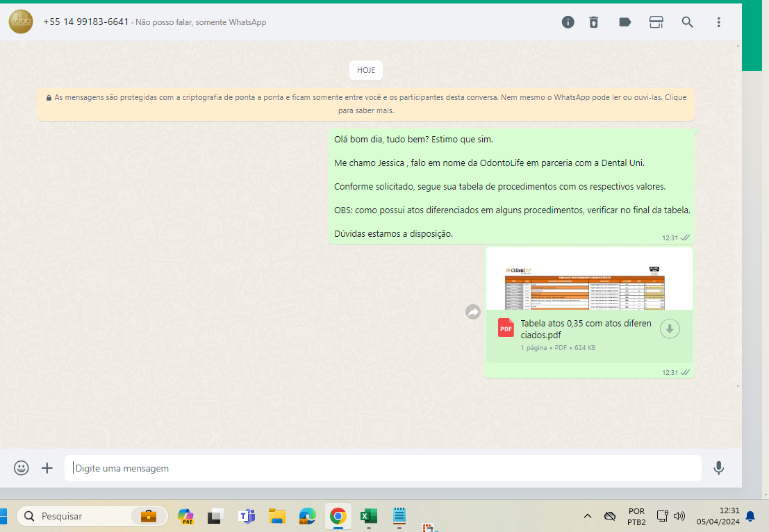The height and width of the screenshot is (532, 769).
Task: Open the storefront catalog icon
Action: pyautogui.click(x=656, y=22)
